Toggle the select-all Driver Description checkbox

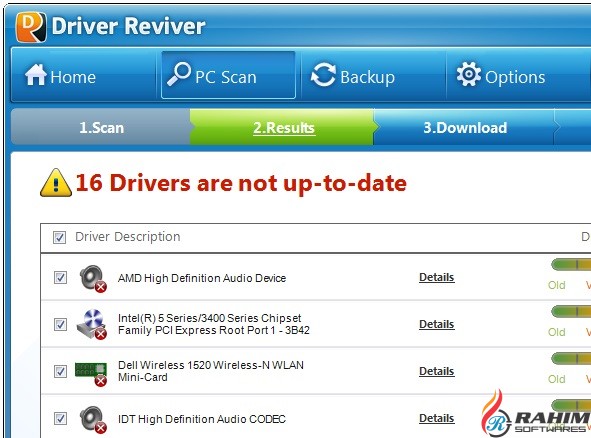tap(59, 237)
